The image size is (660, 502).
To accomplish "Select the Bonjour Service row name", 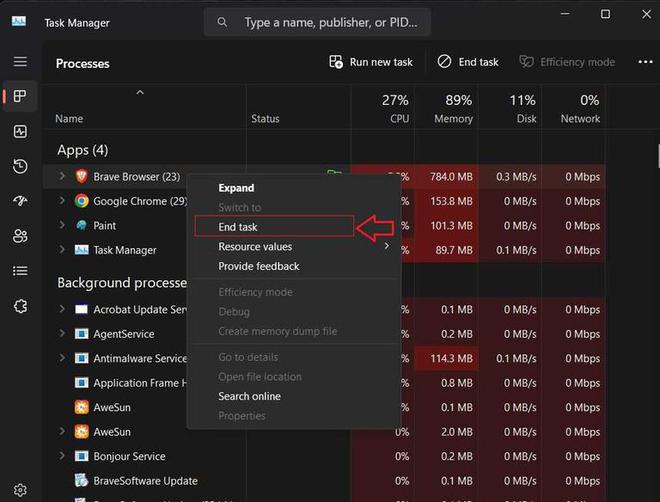I will pyautogui.click(x=129, y=456).
